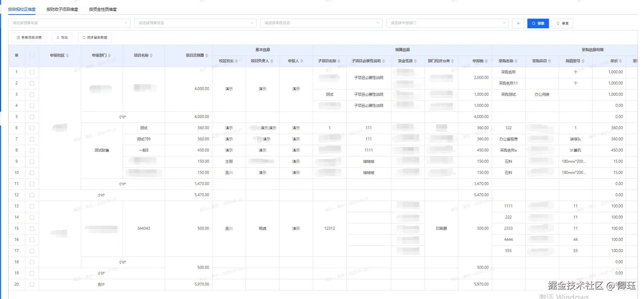
Task: Open the 请选择预算年度 dropdown
Action: click(69, 23)
